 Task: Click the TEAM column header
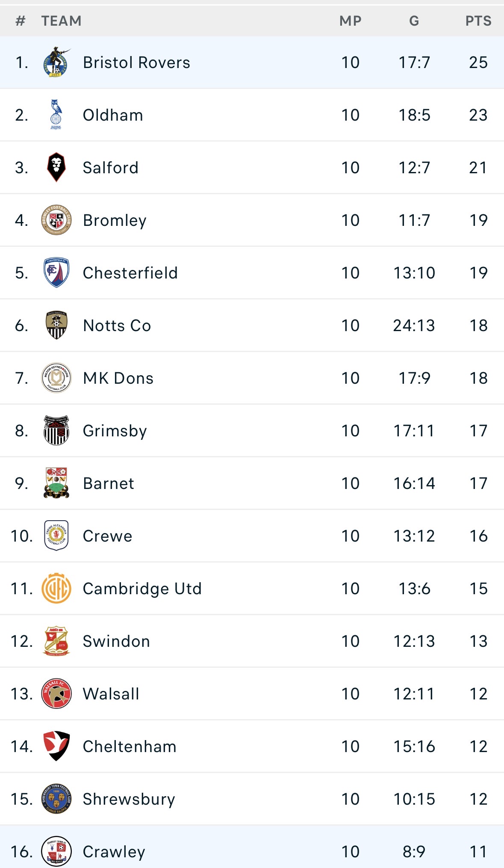pyautogui.click(x=61, y=21)
